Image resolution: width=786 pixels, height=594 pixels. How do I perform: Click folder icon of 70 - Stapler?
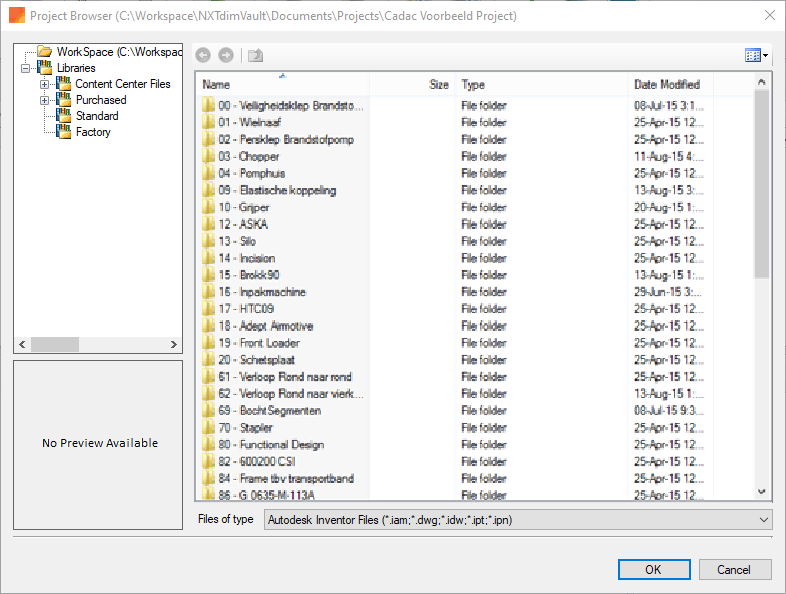tap(209, 428)
